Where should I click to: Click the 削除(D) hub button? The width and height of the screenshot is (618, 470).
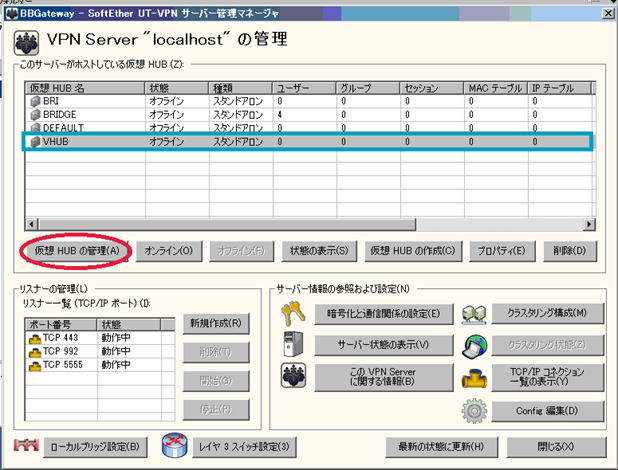tap(570, 251)
